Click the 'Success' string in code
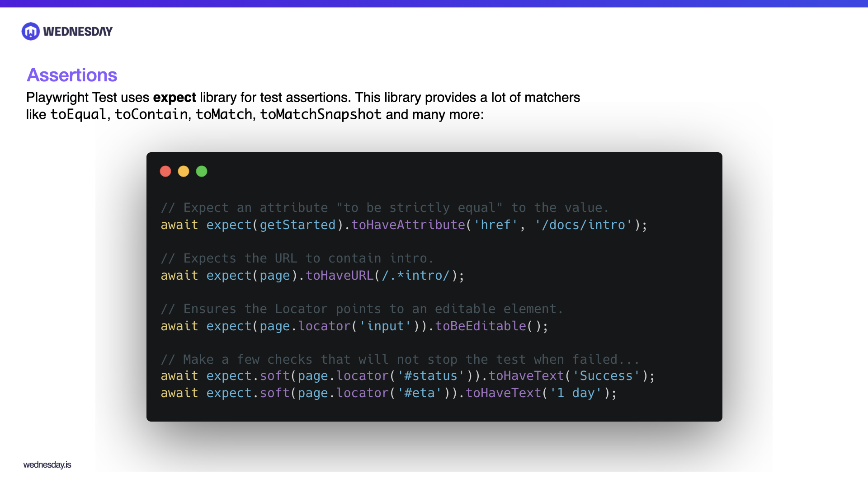The height and width of the screenshot is (488, 868). pos(606,375)
